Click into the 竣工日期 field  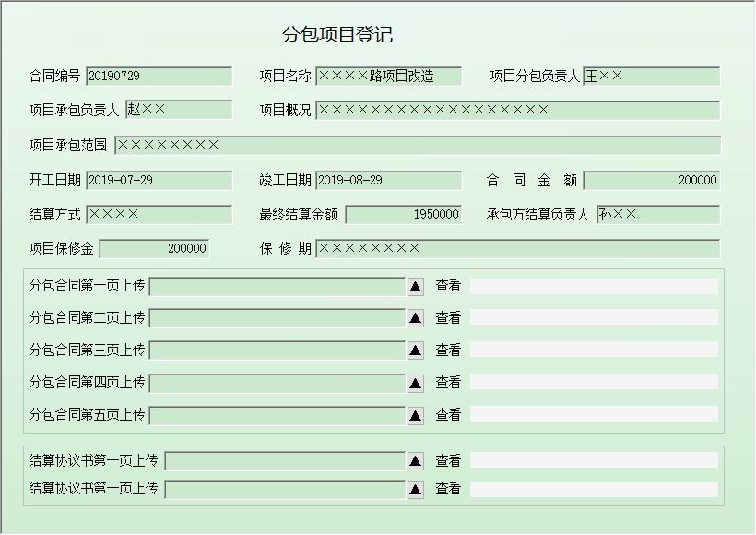point(389,181)
